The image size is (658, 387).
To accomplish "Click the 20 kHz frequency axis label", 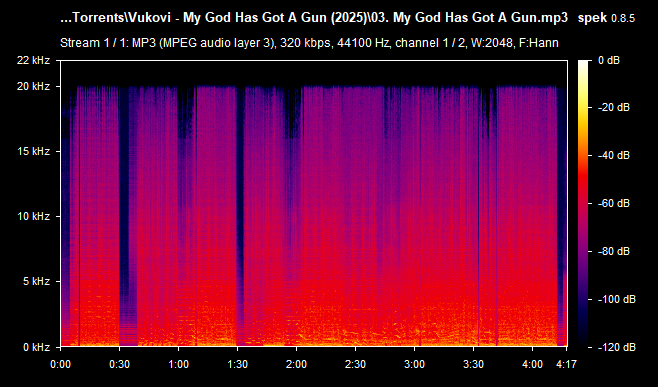I will click(x=33, y=86).
